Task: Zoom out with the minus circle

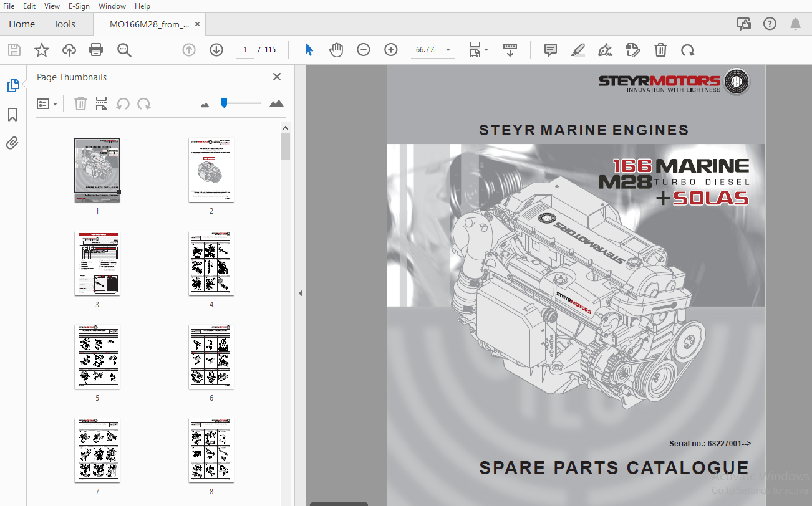Action: point(364,50)
